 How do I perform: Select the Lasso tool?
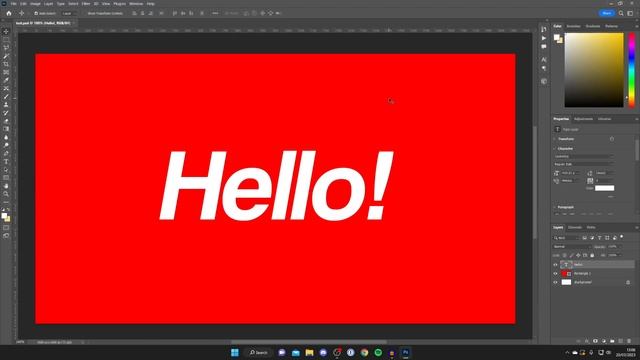tap(6, 48)
